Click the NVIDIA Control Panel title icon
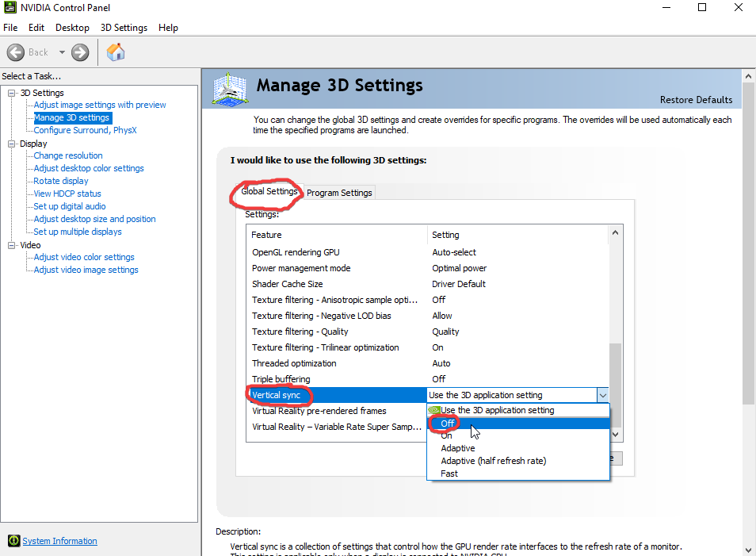Screen dimensions: 756x556 click(10, 7)
